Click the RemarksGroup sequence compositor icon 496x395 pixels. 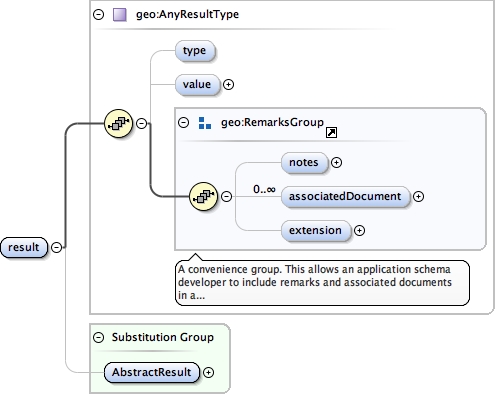click(x=203, y=196)
